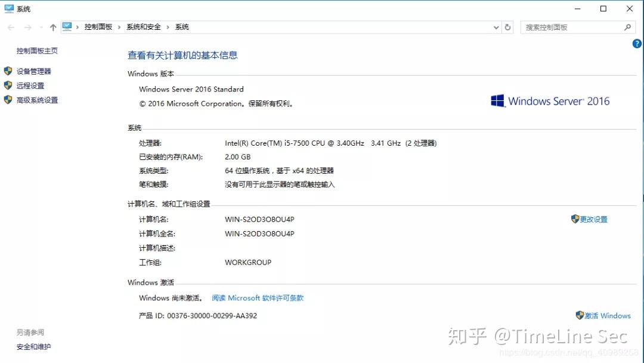Image resolution: width=644 pixels, height=363 pixels.
Task: Open 安全和维护 link under 另请参阅
Action: 33,347
